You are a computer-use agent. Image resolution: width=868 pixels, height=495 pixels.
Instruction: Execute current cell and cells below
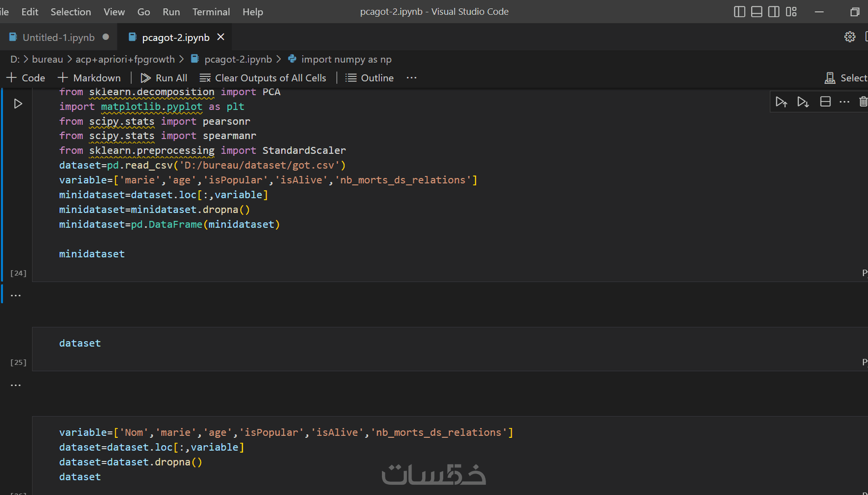click(803, 102)
